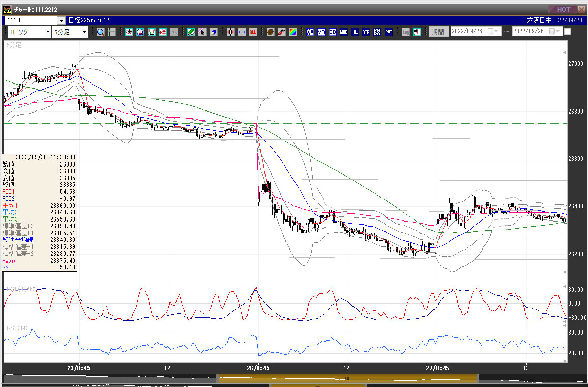588x387 pixels.
Task: Select the eraser tool icon
Action: [x=213, y=32]
